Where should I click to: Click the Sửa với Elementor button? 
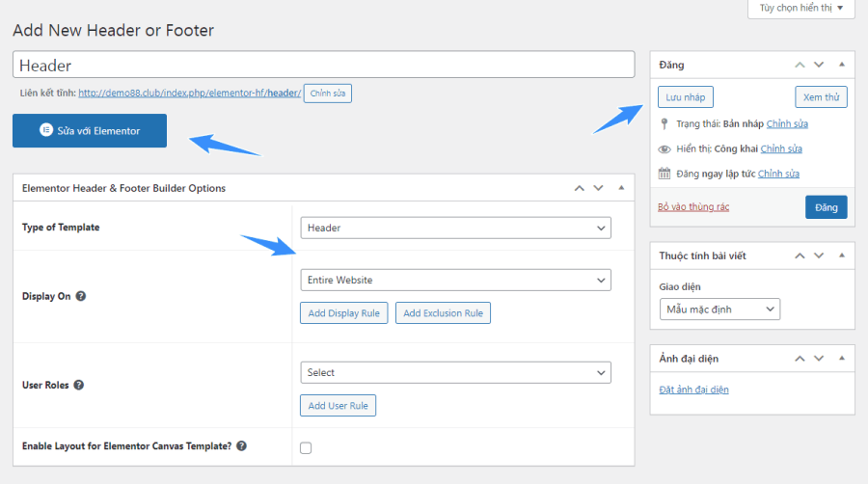click(x=90, y=130)
